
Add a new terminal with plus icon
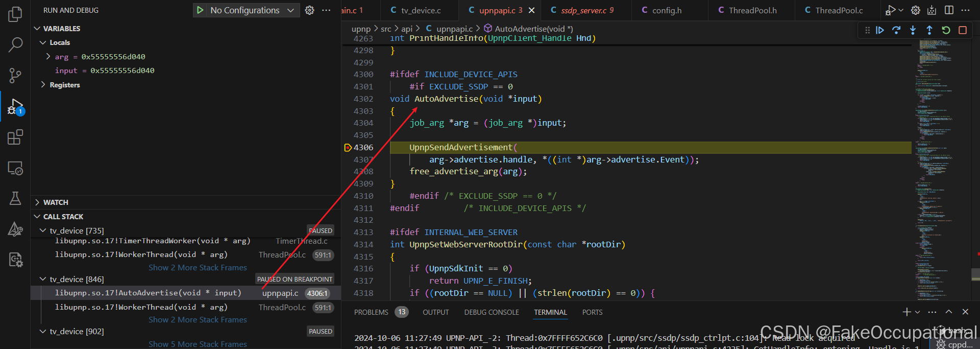click(x=906, y=312)
